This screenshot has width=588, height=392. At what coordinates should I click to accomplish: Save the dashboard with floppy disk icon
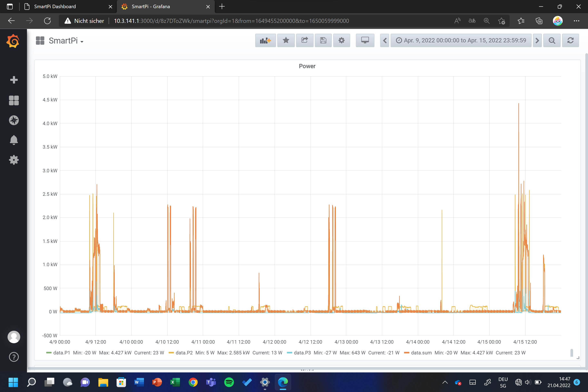[x=323, y=40]
